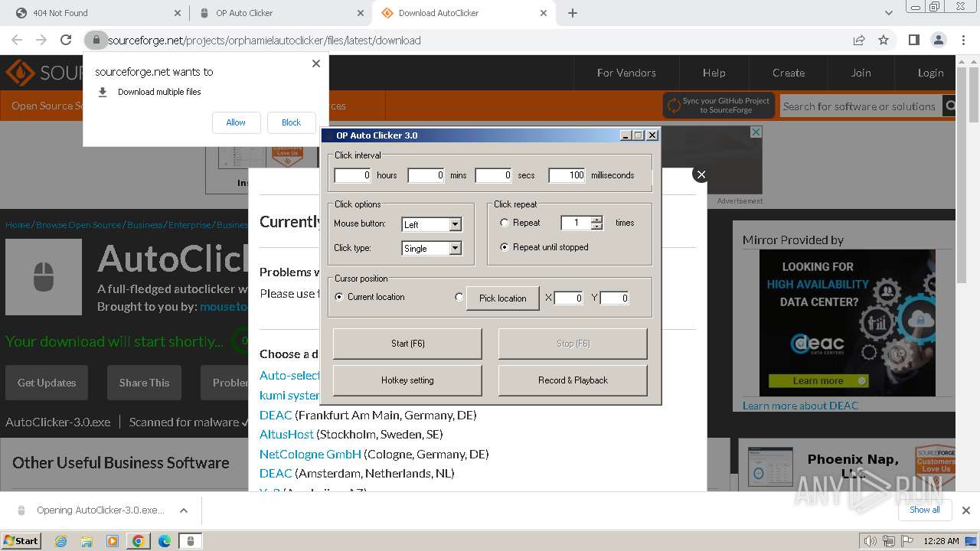980x551 pixels.
Task: Click Start (F6) button
Action: click(407, 344)
